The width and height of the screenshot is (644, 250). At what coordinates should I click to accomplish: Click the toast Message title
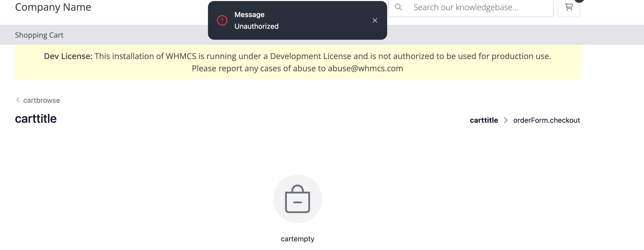tap(249, 15)
